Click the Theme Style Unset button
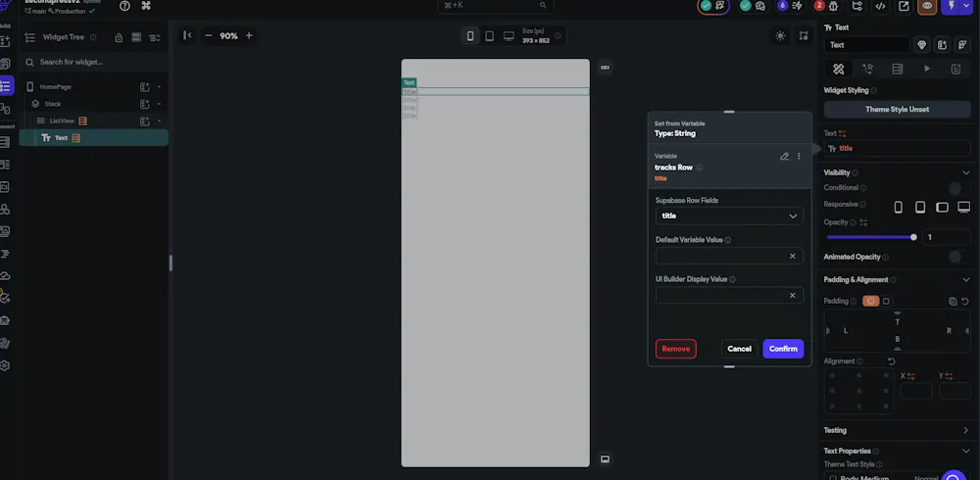Viewport: 980px width, 480px height. [x=897, y=110]
